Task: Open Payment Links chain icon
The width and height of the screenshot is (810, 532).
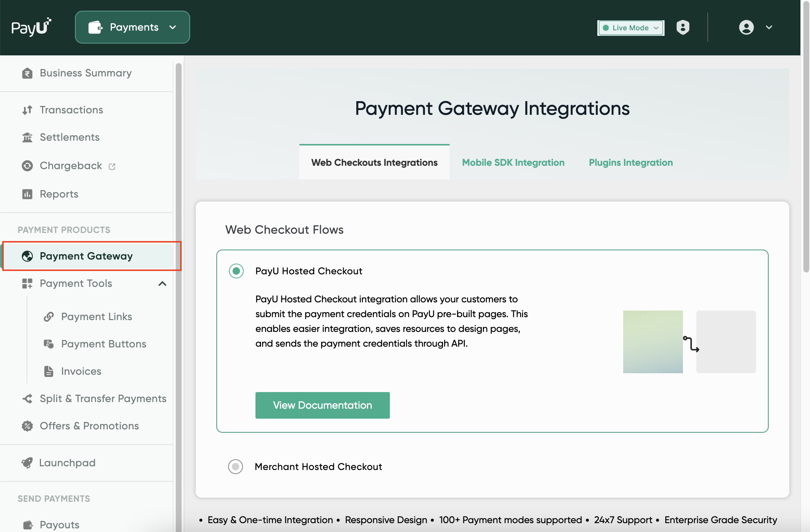Action: point(49,316)
